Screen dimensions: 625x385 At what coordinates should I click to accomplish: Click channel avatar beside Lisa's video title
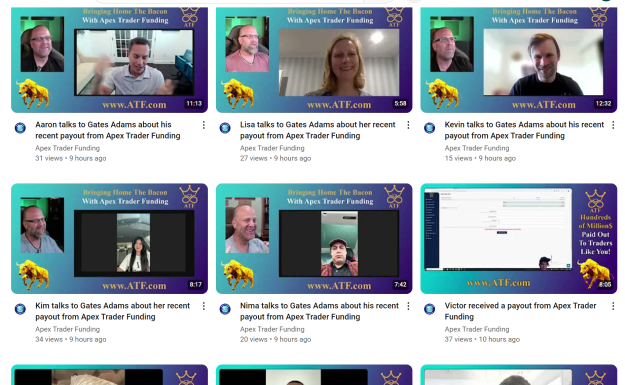[x=225, y=128]
